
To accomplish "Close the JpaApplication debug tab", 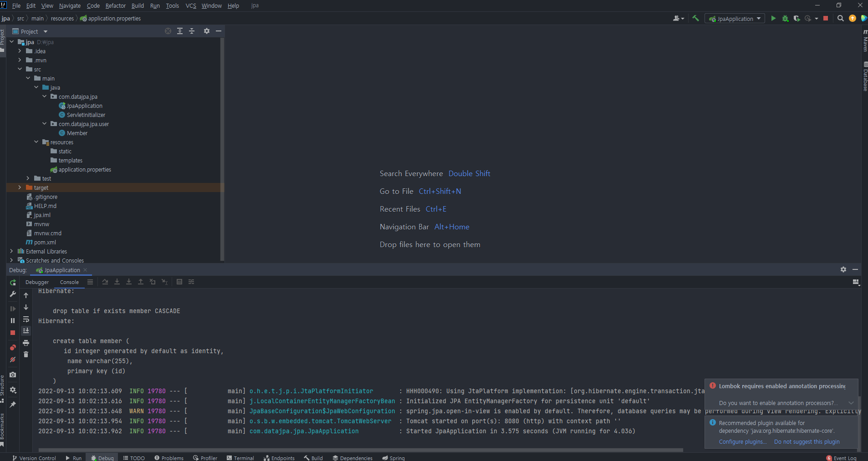I will coord(85,270).
